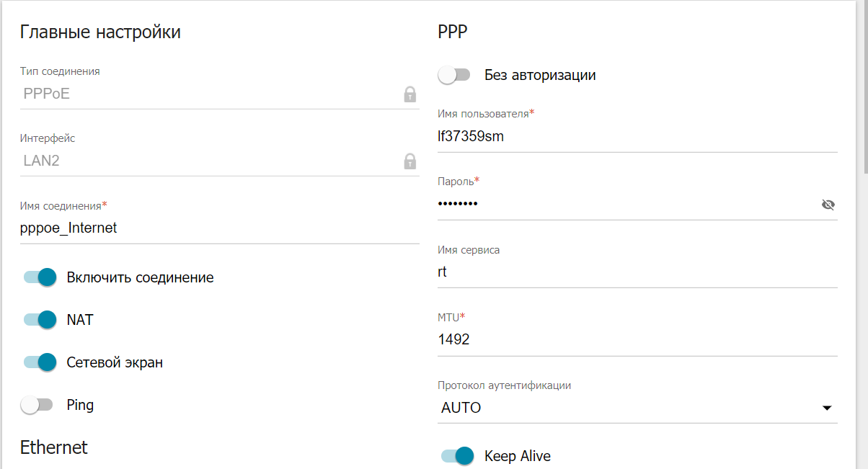This screenshot has width=868, height=469.
Task: Click the username field lf37359sm
Action: click(637, 137)
